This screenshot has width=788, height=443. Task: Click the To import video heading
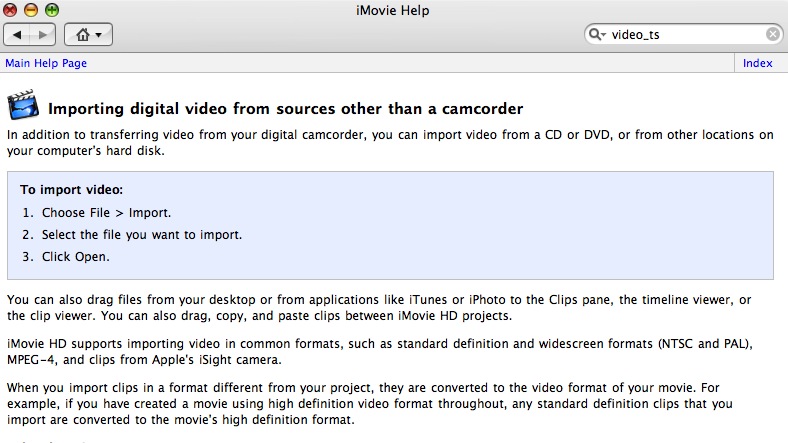point(71,190)
